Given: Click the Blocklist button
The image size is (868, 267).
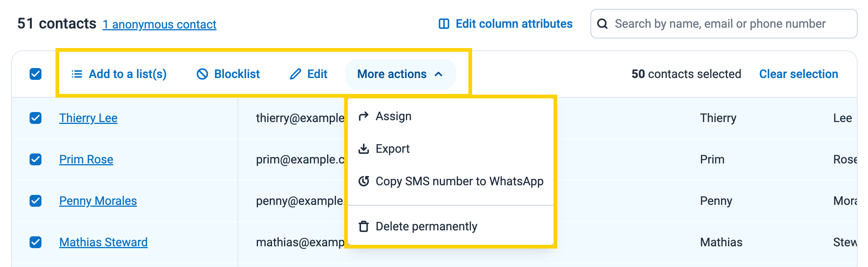Looking at the screenshot, I should (228, 74).
